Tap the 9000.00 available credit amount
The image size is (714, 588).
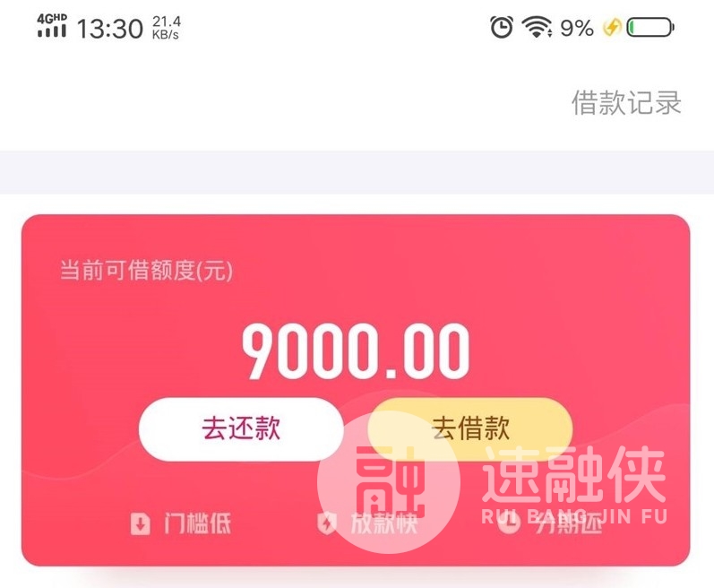point(356,351)
